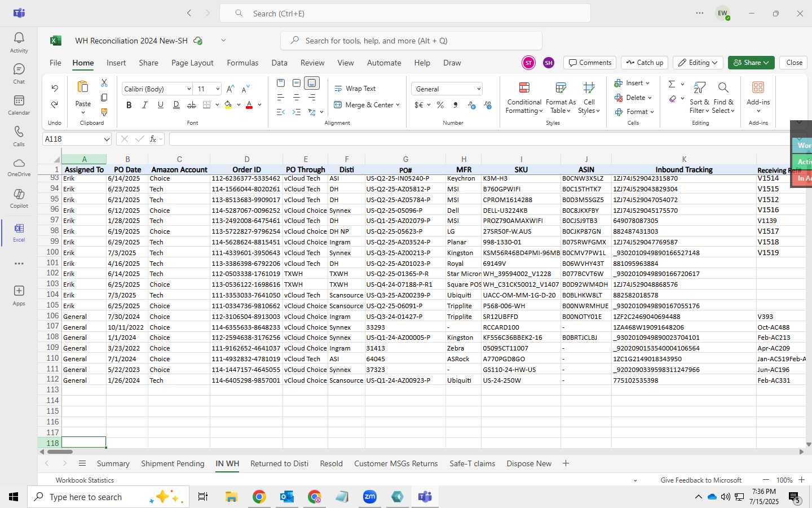Screen dimensions: 812x508
Task: Switch to the Page Layout ribbon tab
Action: pos(192,63)
